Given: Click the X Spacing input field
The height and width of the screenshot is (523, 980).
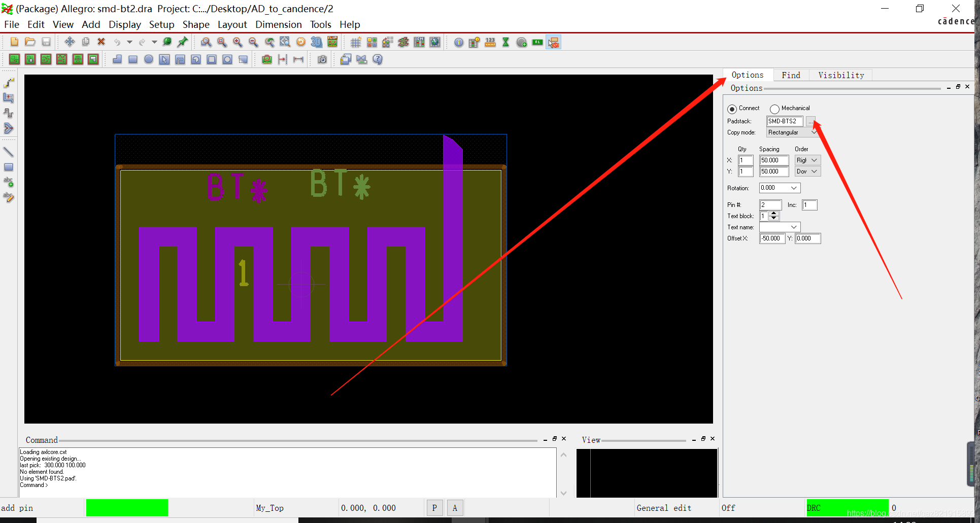Looking at the screenshot, I should 774,160.
